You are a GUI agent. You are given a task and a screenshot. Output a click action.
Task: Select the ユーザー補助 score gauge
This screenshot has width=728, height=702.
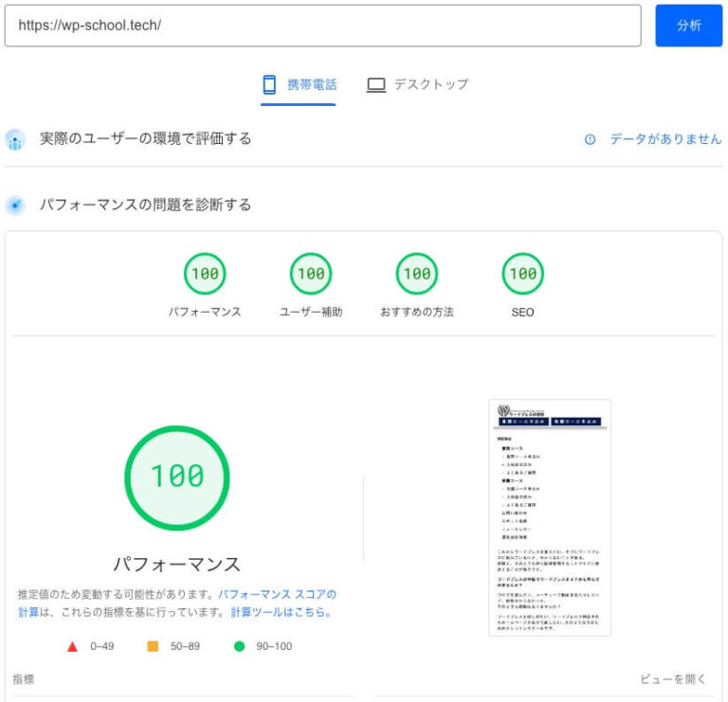coord(311,274)
